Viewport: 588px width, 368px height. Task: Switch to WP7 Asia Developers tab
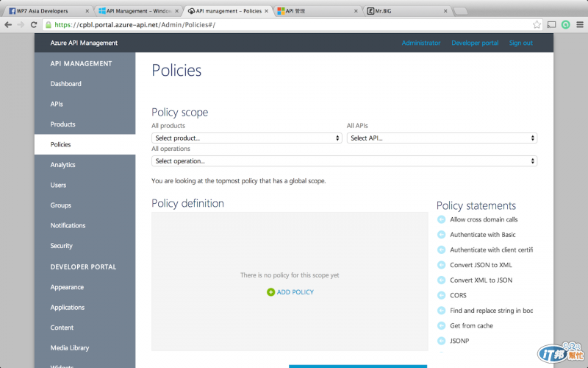tap(46, 11)
